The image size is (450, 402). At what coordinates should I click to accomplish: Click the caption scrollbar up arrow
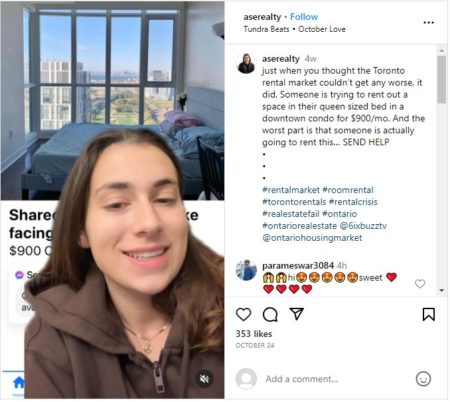click(x=442, y=51)
